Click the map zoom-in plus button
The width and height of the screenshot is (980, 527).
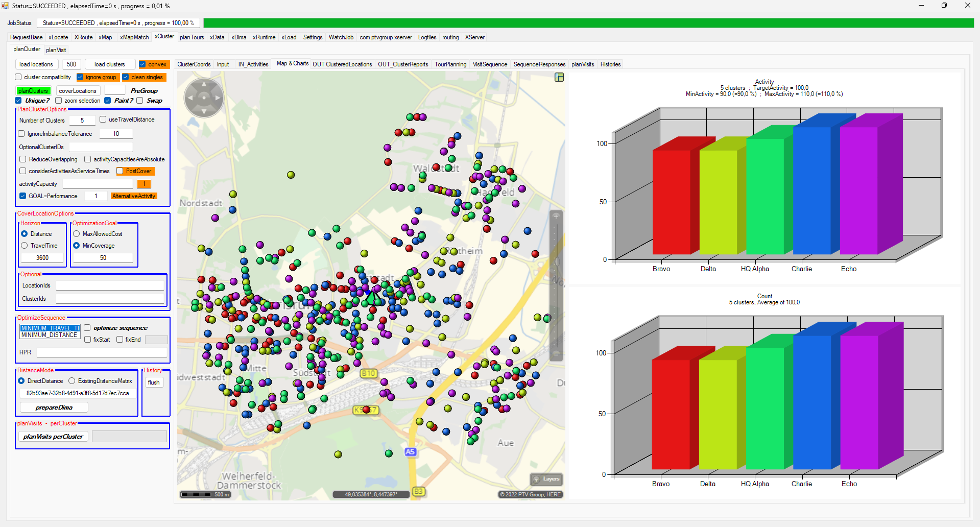coord(556,217)
